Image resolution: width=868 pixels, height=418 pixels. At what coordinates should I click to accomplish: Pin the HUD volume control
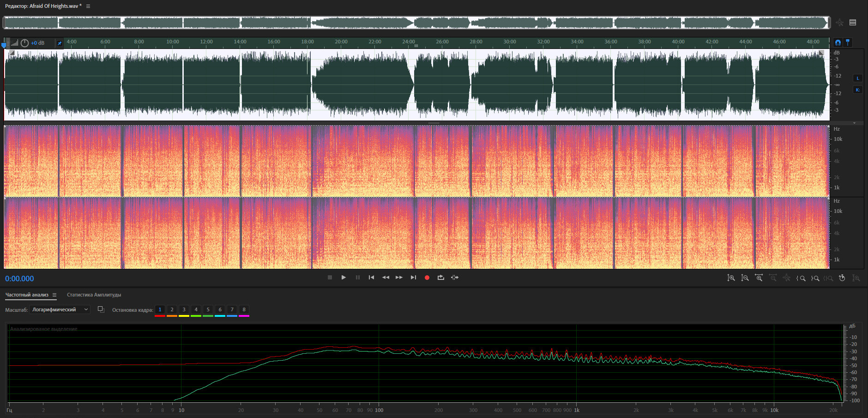click(59, 43)
